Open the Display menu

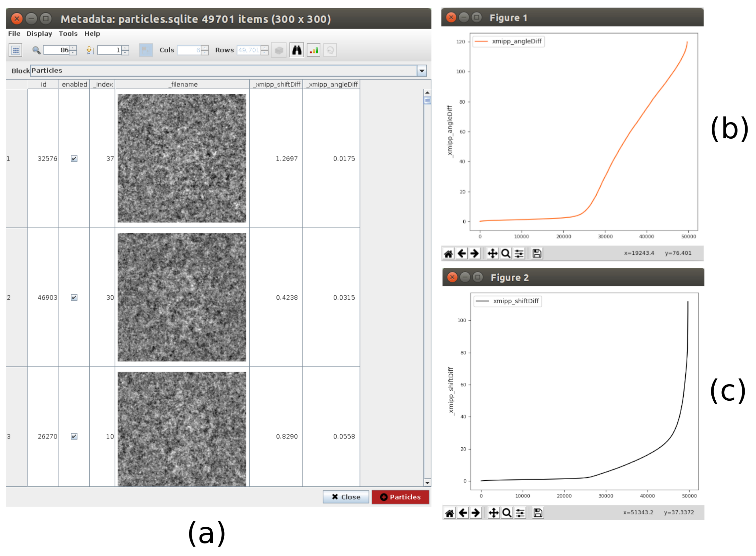pyautogui.click(x=39, y=34)
